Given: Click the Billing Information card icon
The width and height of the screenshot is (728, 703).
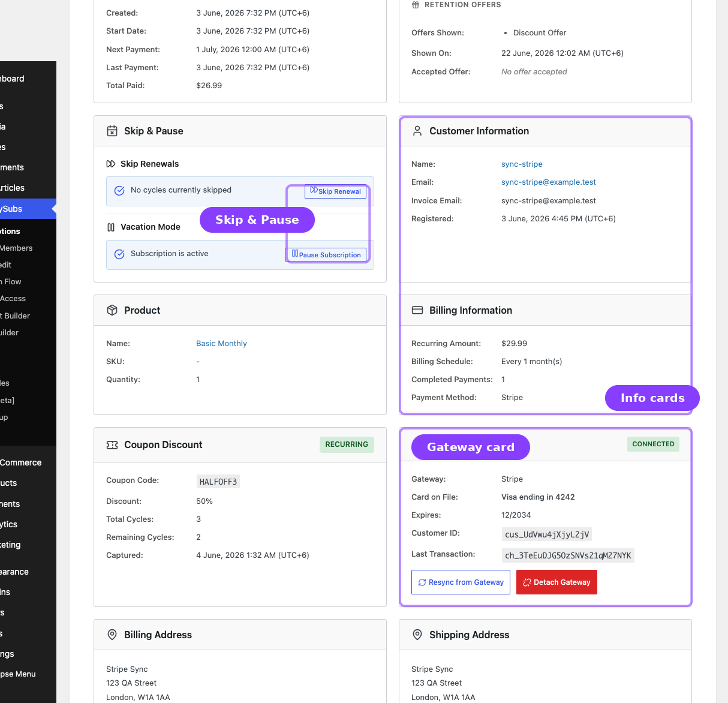Looking at the screenshot, I should pos(417,310).
